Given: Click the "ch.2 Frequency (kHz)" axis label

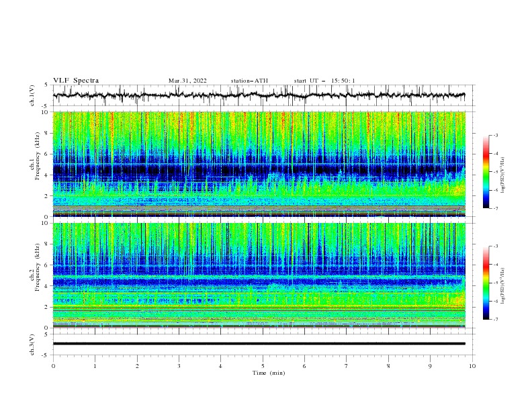Looking at the screenshot, I should coord(35,267).
